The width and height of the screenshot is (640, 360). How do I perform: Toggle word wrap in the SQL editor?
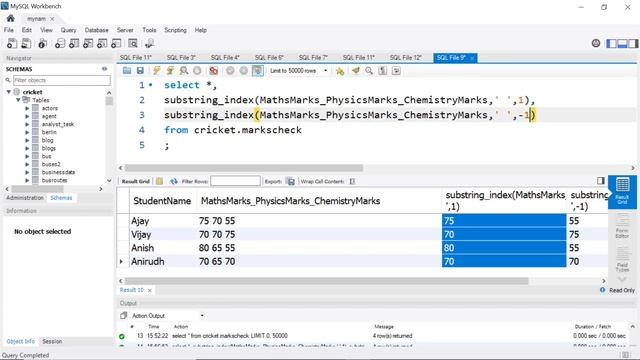click(x=396, y=71)
